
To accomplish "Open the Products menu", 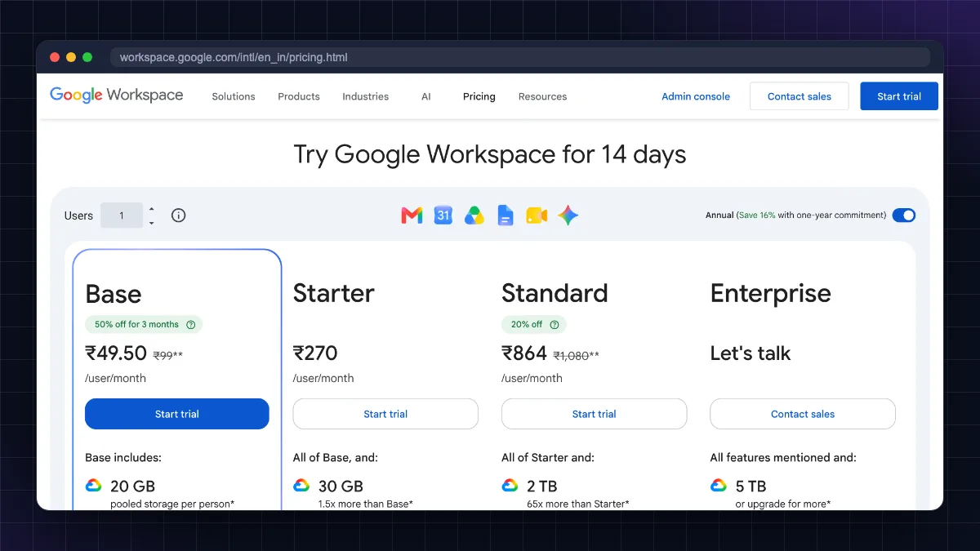I will point(299,96).
